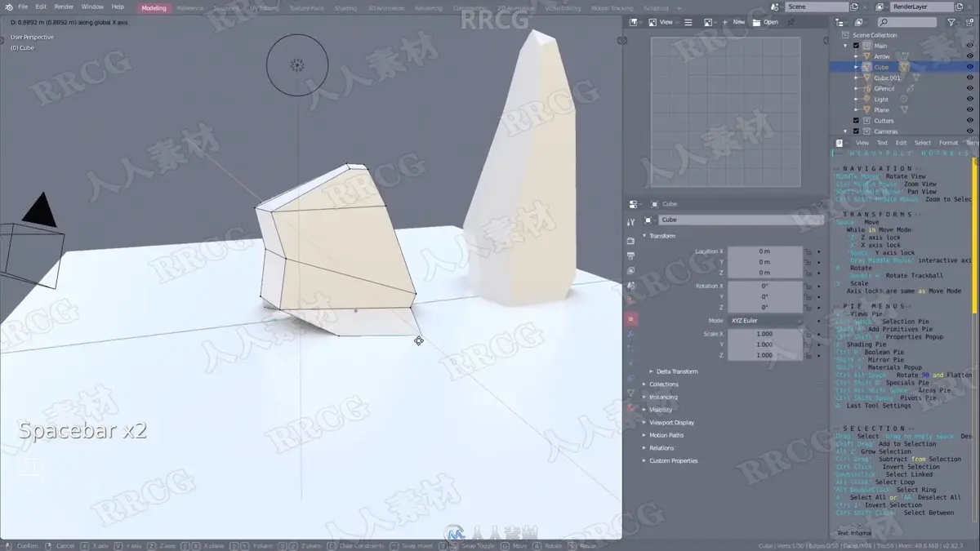
Task: Expand the Delta Transform panel
Action: tap(677, 371)
